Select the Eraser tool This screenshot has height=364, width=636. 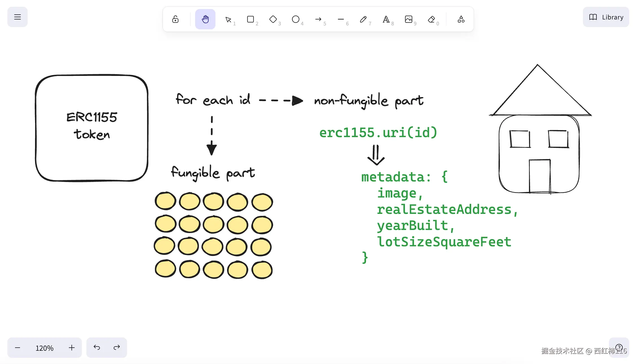coord(431,19)
